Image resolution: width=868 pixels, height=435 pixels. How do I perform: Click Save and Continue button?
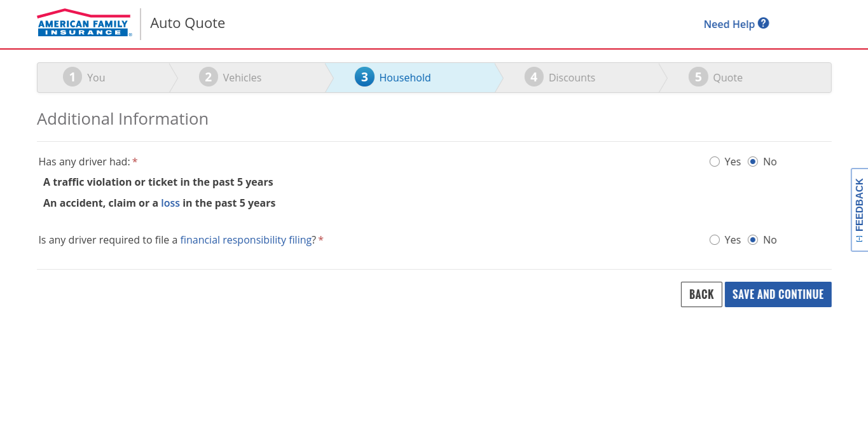[x=778, y=294]
